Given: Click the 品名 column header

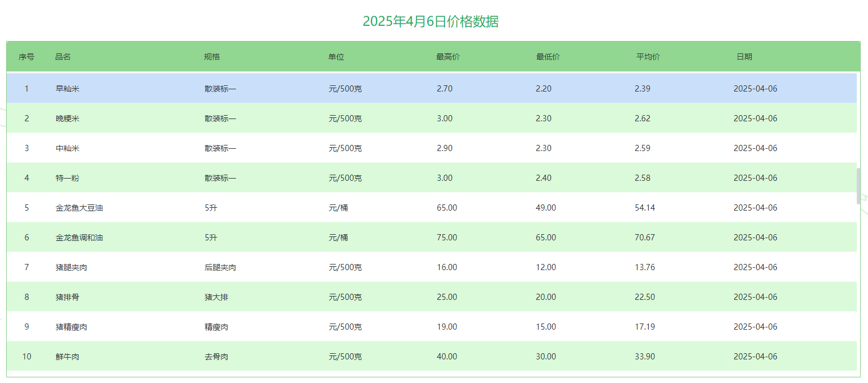Looking at the screenshot, I should pos(63,57).
